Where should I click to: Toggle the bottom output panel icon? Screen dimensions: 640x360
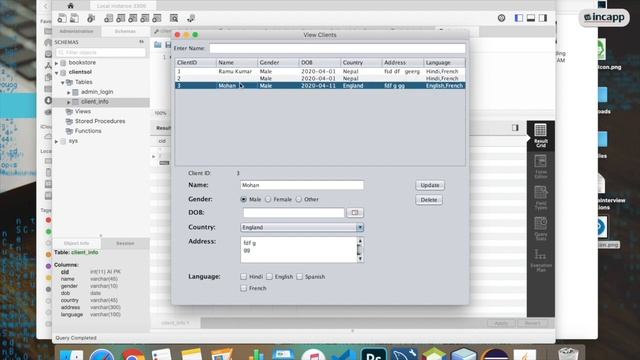(x=531, y=18)
